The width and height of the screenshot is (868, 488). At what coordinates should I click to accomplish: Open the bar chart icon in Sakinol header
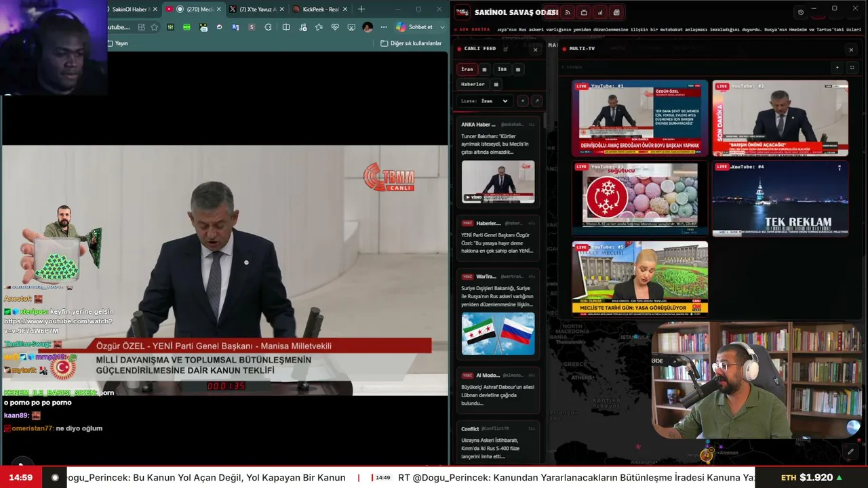[600, 12]
